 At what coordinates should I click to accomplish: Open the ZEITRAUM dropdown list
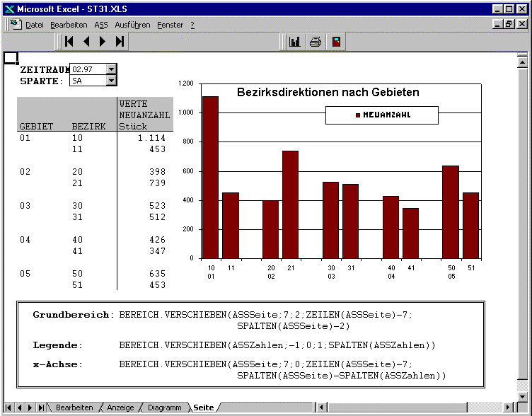point(111,69)
